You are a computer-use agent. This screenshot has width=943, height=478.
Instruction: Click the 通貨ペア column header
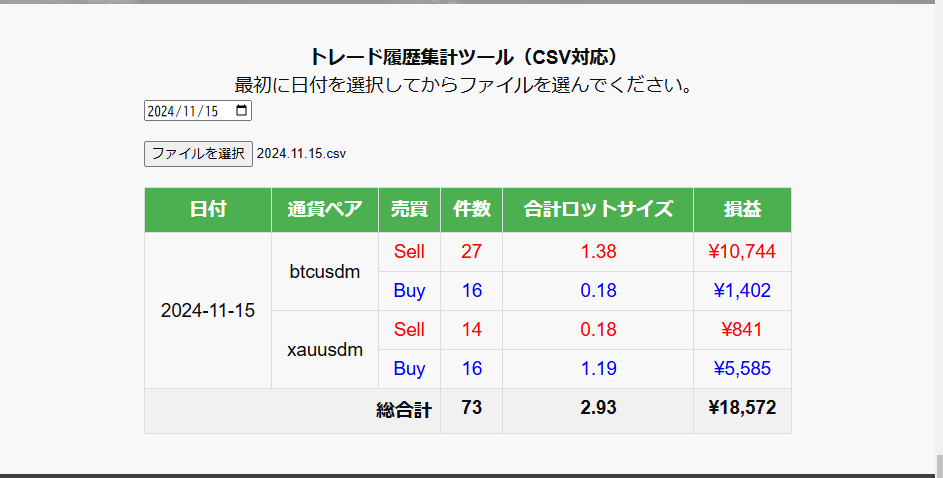pyautogui.click(x=324, y=210)
